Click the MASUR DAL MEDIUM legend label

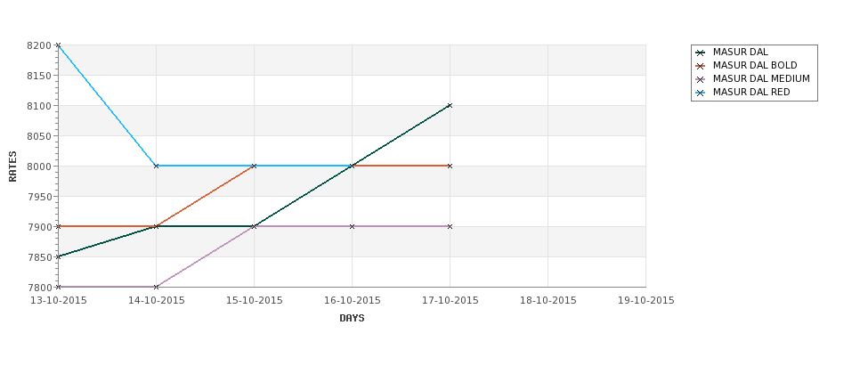coord(761,79)
